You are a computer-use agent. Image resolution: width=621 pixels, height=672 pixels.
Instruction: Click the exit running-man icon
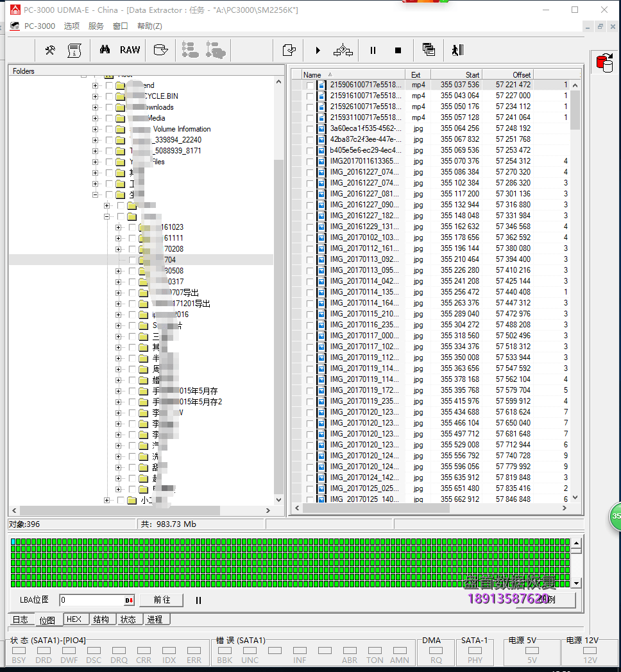click(458, 50)
